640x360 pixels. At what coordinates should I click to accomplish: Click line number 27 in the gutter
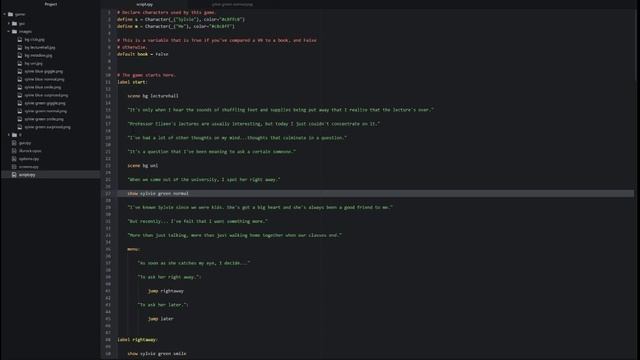point(108,193)
